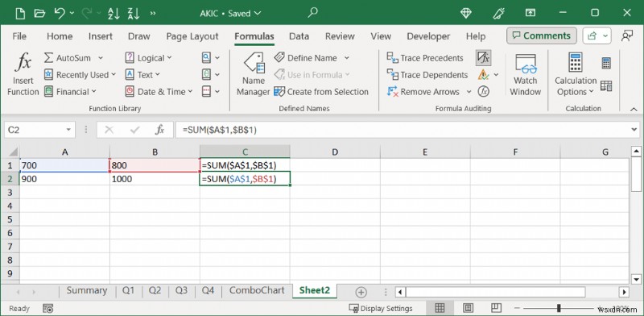Click Trace Precedents
Screen dimensions: 644x316
tap(425, 58)
